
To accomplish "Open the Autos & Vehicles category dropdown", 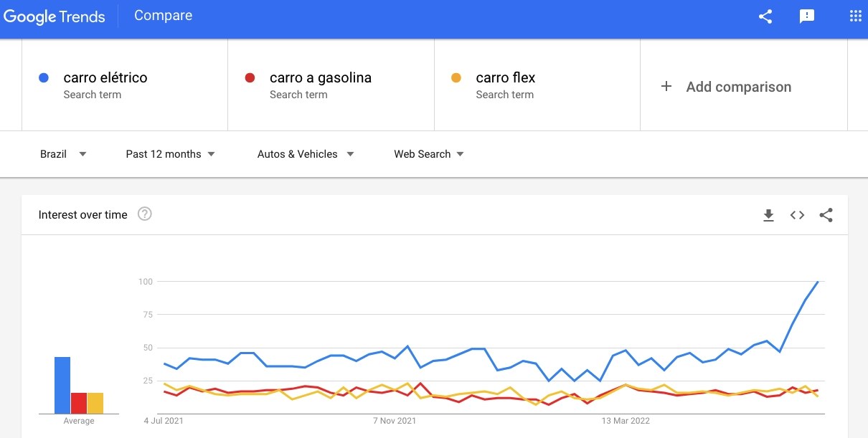I will tap(306, 154).
